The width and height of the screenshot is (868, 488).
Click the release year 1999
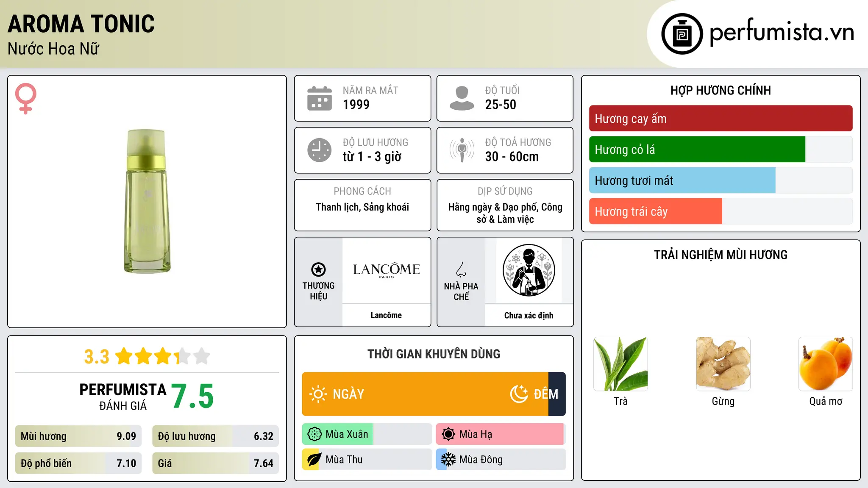point(356,105)
